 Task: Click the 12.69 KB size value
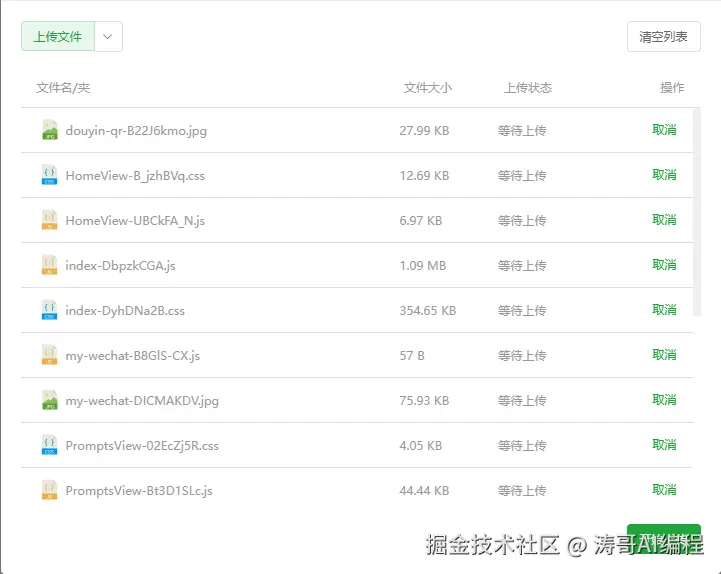(x=424, y=176)
